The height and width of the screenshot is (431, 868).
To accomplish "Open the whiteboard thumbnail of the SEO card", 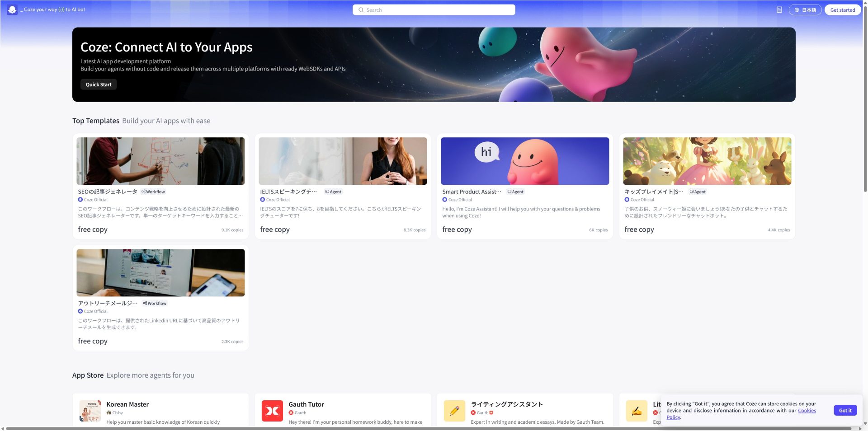I will pyautogui.click(x=160, y=161).
